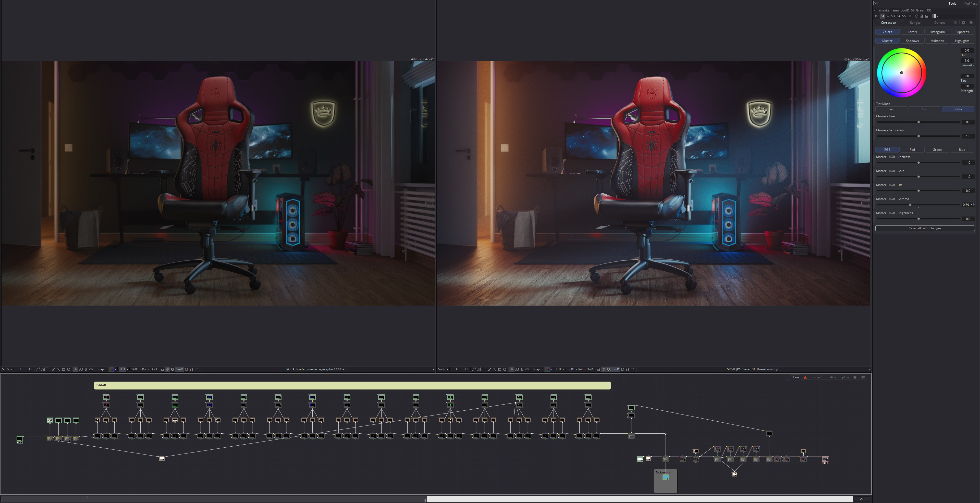Select ellipse mask icon in right viewer toolbar
The image size is (980, 503).
(505, 369)
